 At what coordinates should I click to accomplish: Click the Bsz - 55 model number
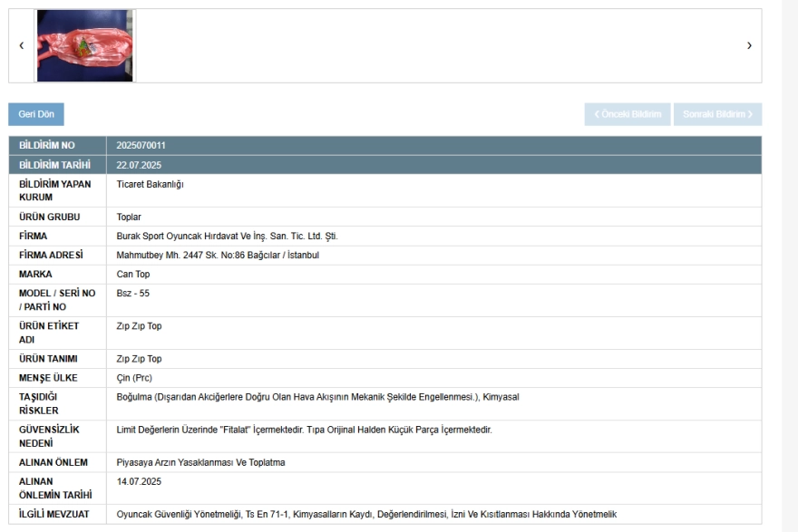coord(133,293)
